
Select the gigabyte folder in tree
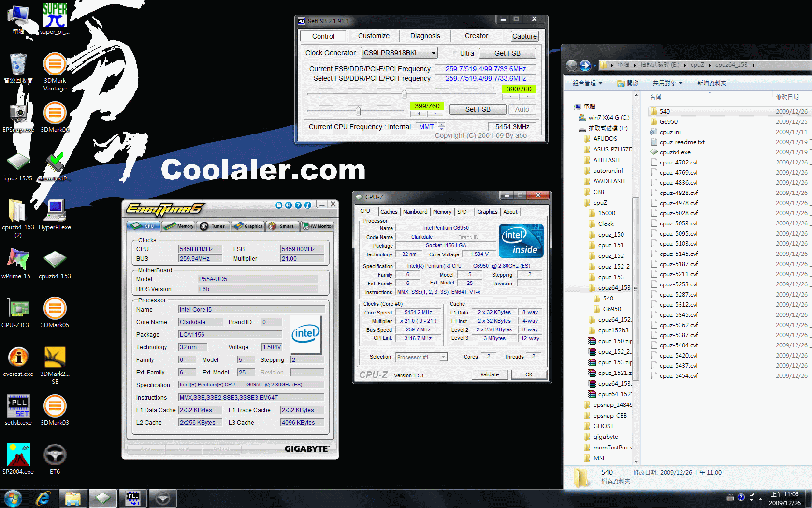[x=605, y=437]
